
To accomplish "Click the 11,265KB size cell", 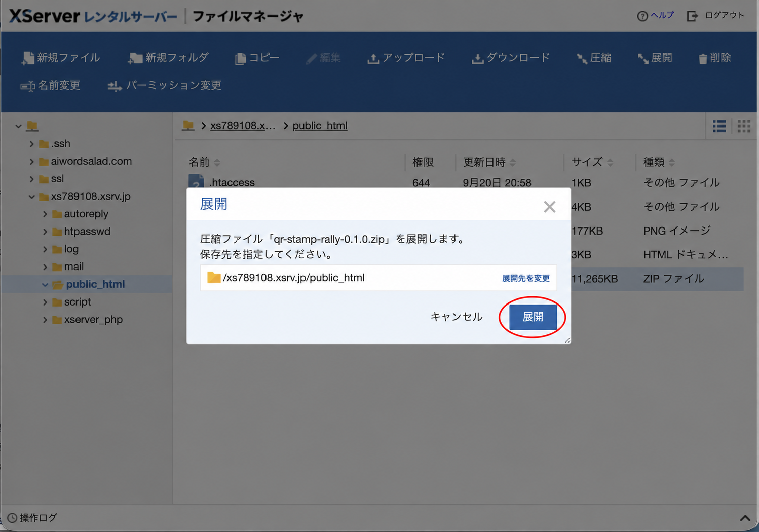I will point(594,279).
